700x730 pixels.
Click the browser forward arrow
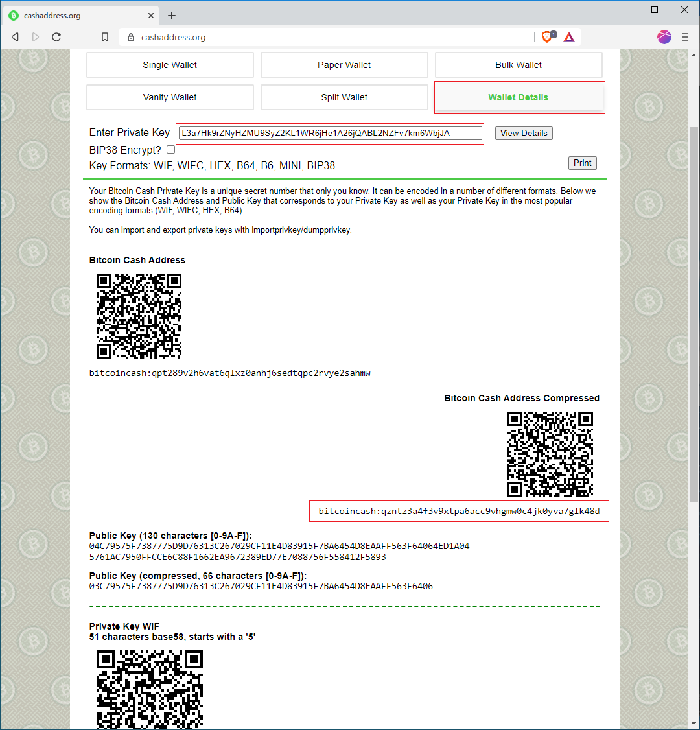36,37
